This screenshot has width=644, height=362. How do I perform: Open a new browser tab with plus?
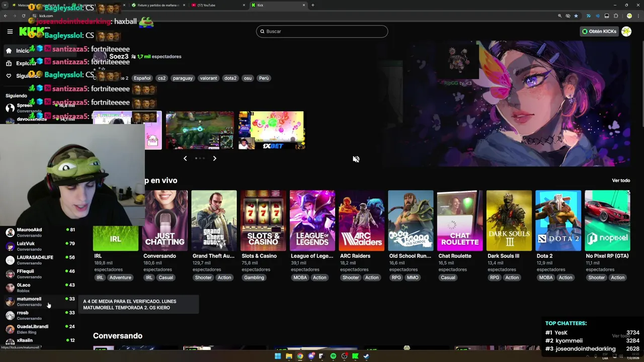(313, 5)
